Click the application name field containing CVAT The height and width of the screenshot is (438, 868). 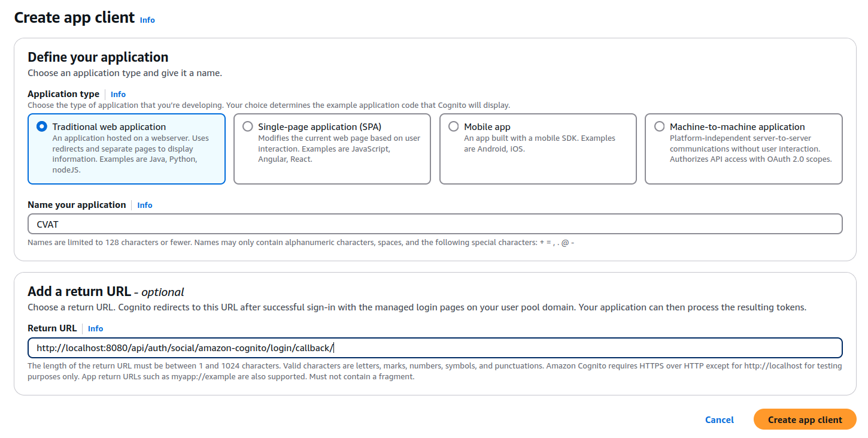coord(435,224)
